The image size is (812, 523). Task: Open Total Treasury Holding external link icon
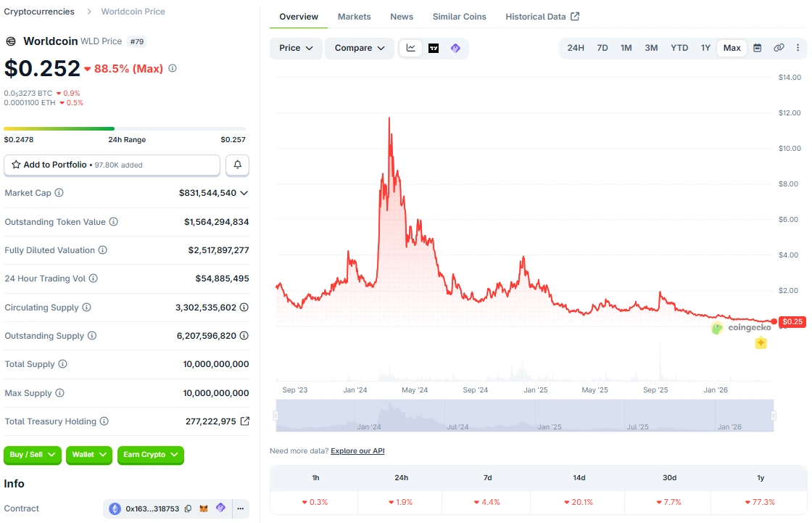tap(245, 421)
